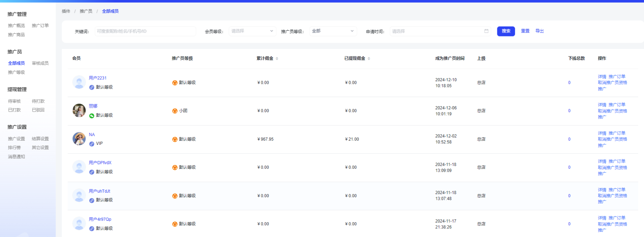
Task: Toggle sort on 已提现佣金 column header
Action: point(369,58)
